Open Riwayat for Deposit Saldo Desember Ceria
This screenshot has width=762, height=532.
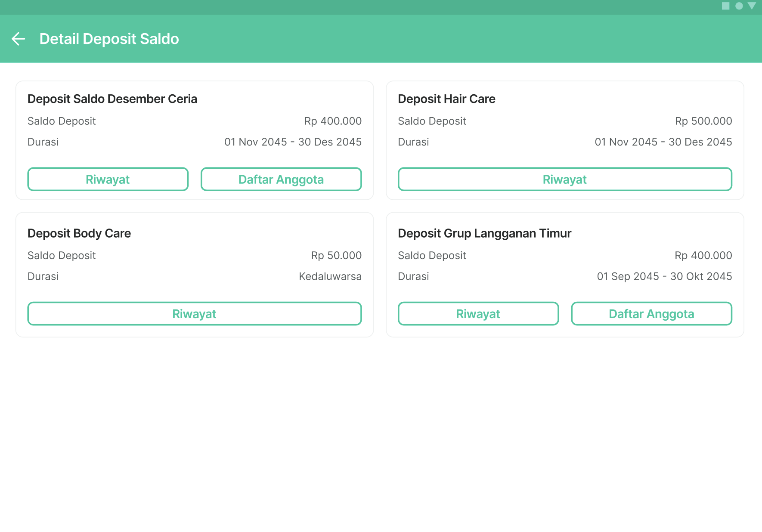(x=108, y=179)
